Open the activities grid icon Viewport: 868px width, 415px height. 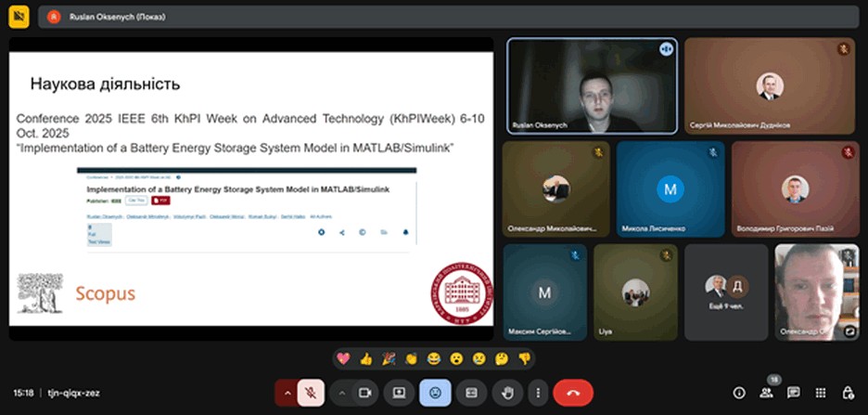(x=821, y=393)
